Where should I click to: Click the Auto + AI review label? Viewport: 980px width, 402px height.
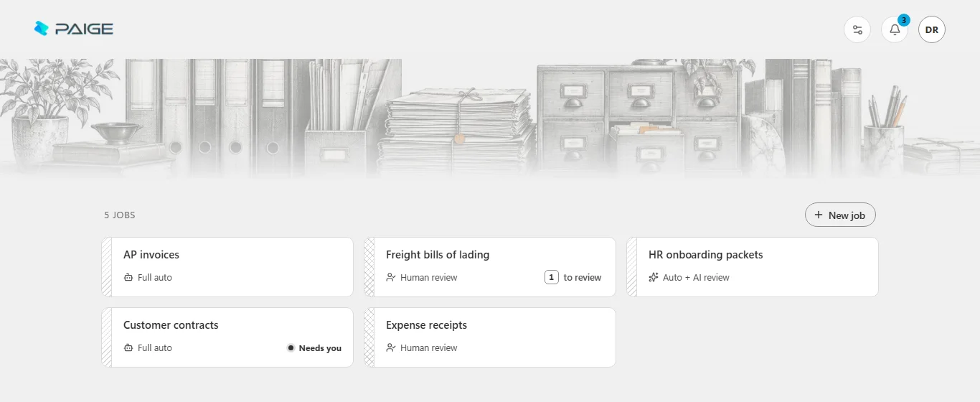696,277
